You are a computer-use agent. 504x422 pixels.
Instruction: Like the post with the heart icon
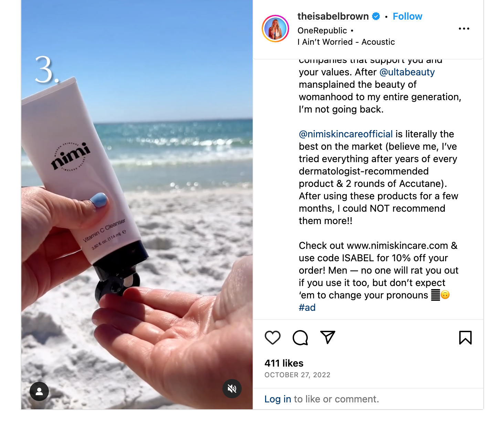click(x=273, y=338)
